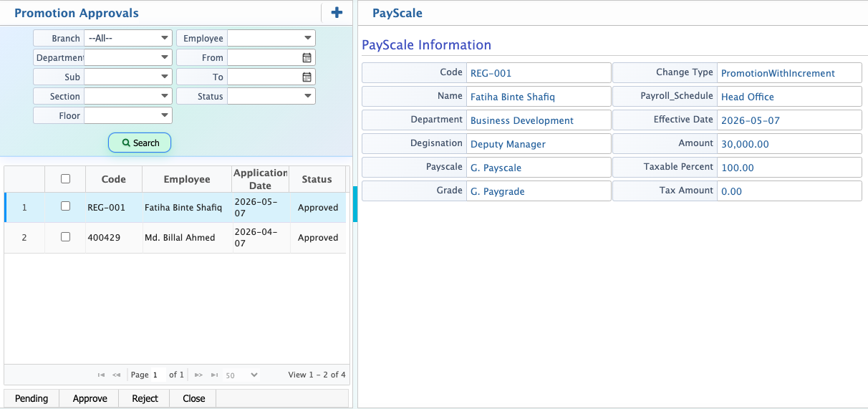Click the Promotion Approvals panel title
Screen dimensions: 868x409
coord(77,13)
